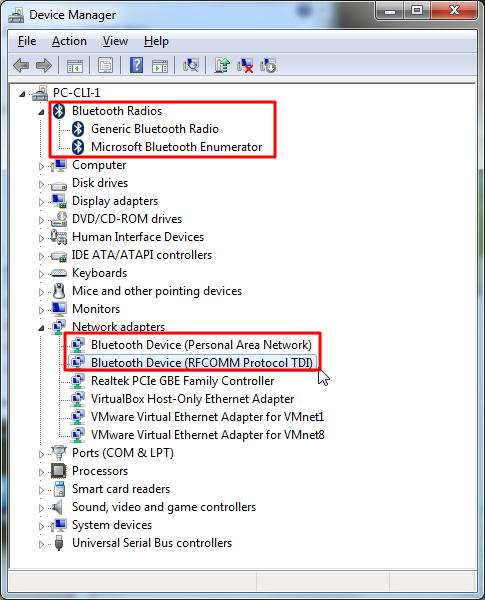This screenshot has width=485, height=600.
Task: Collapse the PC-CLI-1 root node
Action: click(22, 94)
